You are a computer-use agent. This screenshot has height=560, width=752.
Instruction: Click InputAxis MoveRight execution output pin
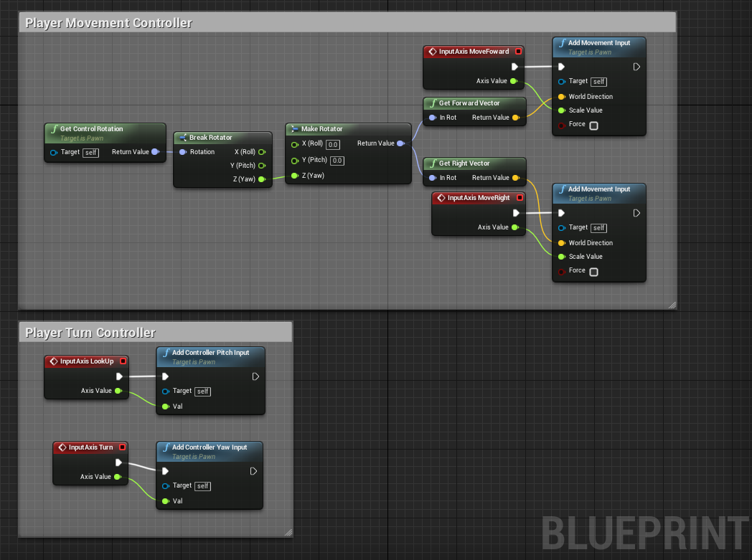point(516,213)
